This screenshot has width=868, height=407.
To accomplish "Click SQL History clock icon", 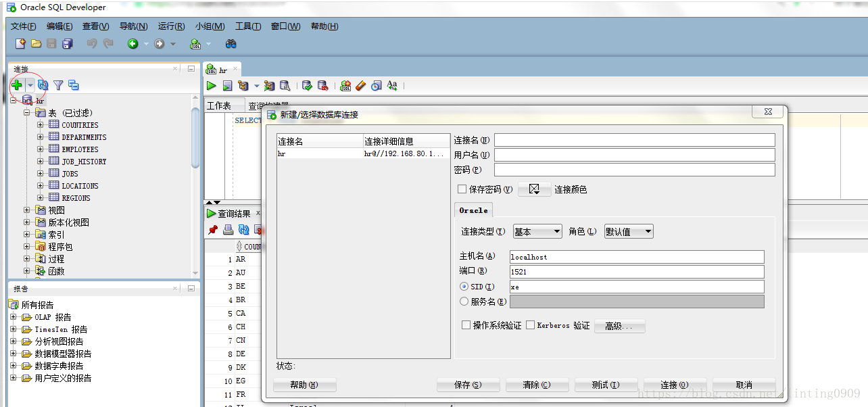I will [377, 86].
